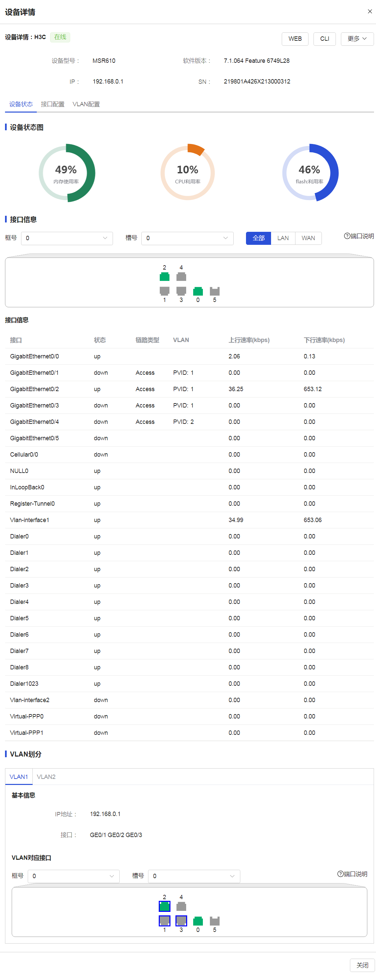This screenshot has width=376, height=980.
Task: Select highlighted port 2 in VLAN diagram
Action: tap(164, 906)
